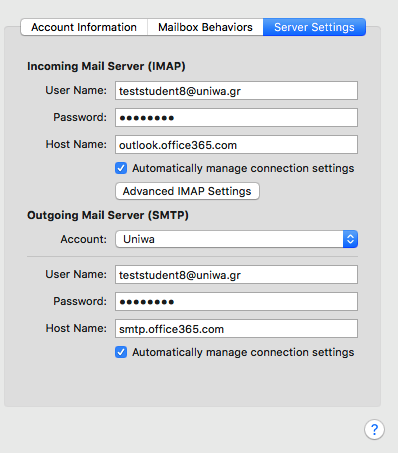
Task: Open the Mailbox Behaviors tab
Action: point(205,27)
